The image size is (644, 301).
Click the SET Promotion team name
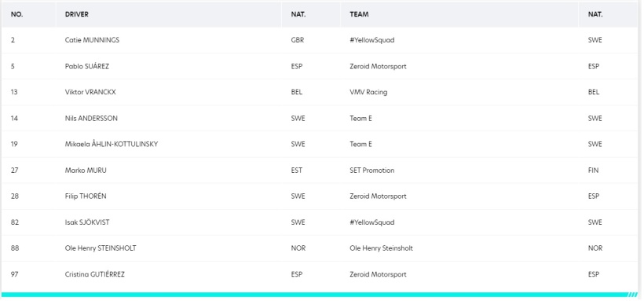click(372, 171)
